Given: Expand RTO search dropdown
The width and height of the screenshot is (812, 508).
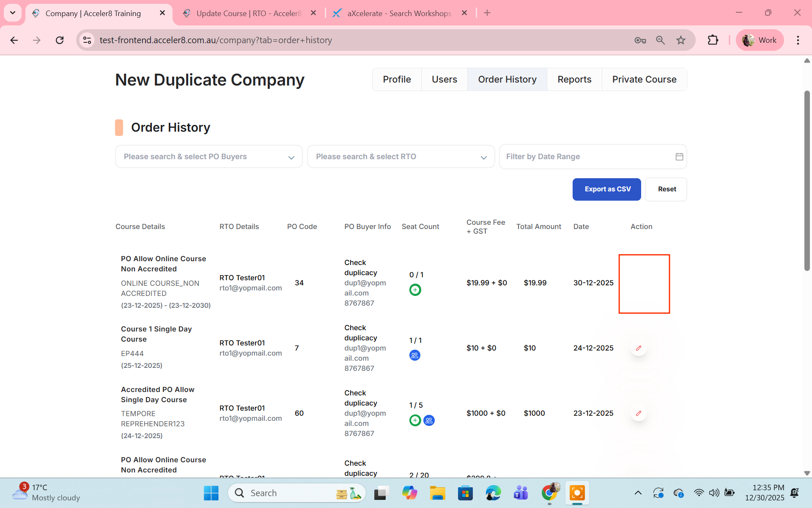Looking at the screenshot, I should click(x=483, y=157).
